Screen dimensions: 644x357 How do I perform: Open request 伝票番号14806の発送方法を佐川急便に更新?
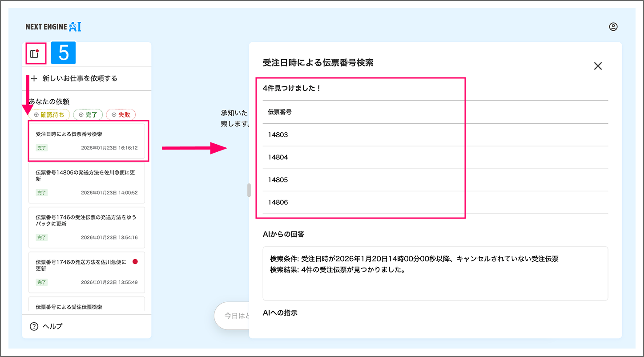click(87, 182)
